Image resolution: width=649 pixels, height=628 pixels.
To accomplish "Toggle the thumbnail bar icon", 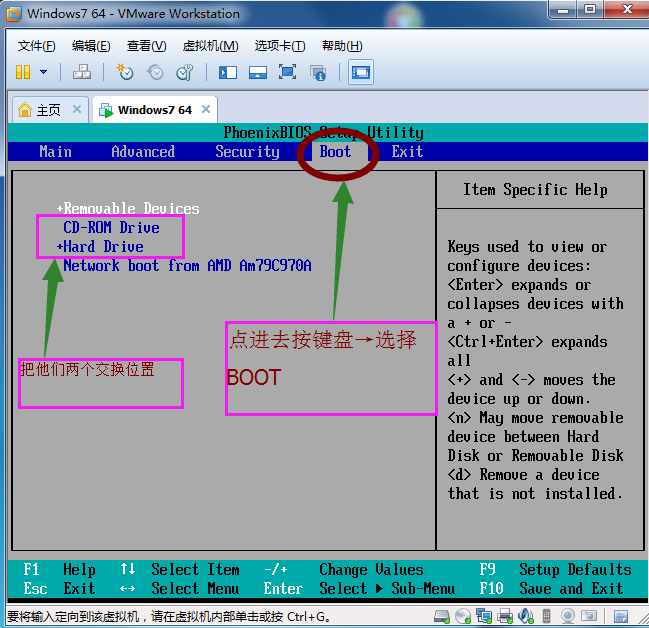I will 258,73.
